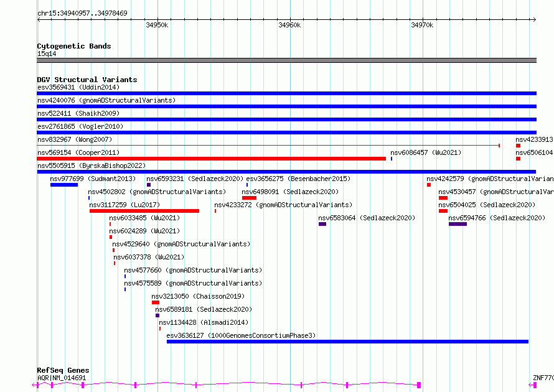Click the nsv832967 (Wong2007) label
The width and height of the screenshot is (554, 392).
[x=75, y=139]
